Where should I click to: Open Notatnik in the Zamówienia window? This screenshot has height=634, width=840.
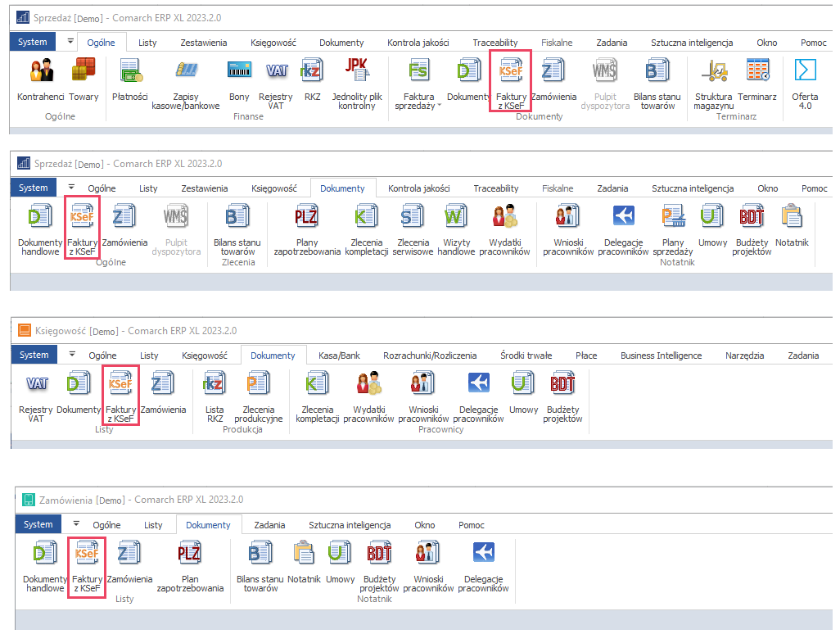tap(304, 564)
